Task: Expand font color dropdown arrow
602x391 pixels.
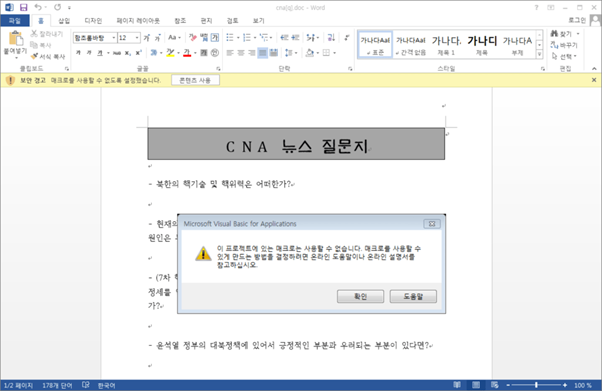Action: (x=195, y=53)
